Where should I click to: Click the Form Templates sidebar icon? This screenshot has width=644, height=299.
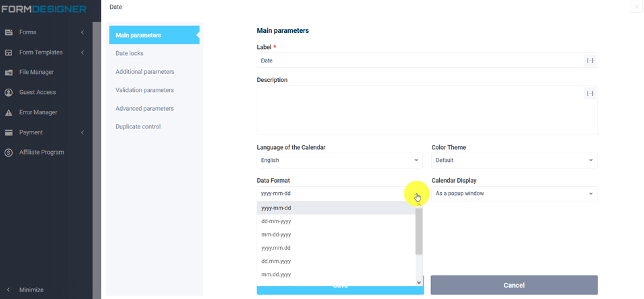click(9, 52)
